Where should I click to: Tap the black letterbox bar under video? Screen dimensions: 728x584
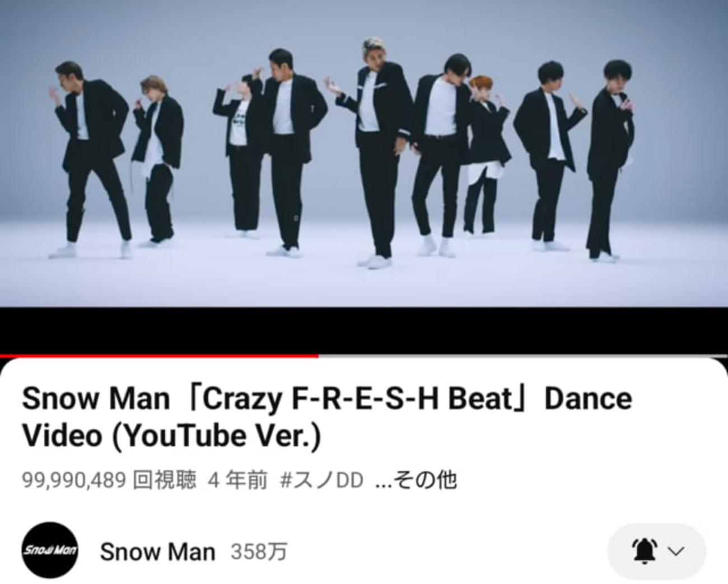[364, 330]
